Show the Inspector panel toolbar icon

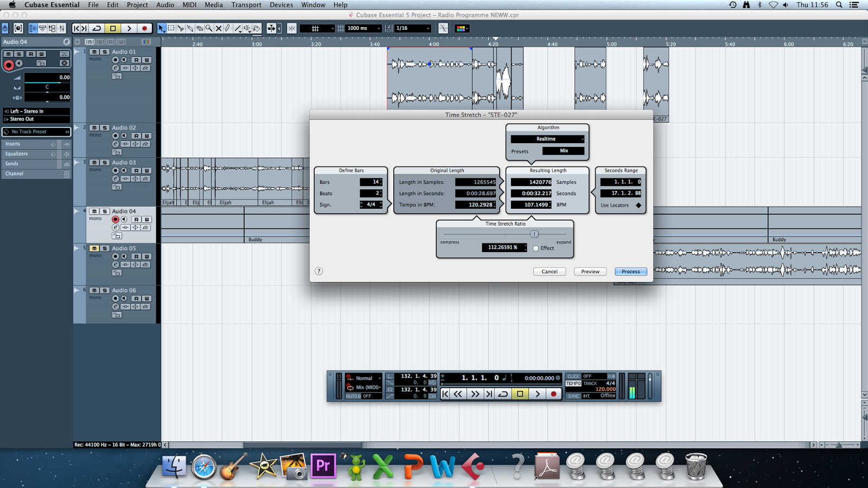click(x=33, y=28)
